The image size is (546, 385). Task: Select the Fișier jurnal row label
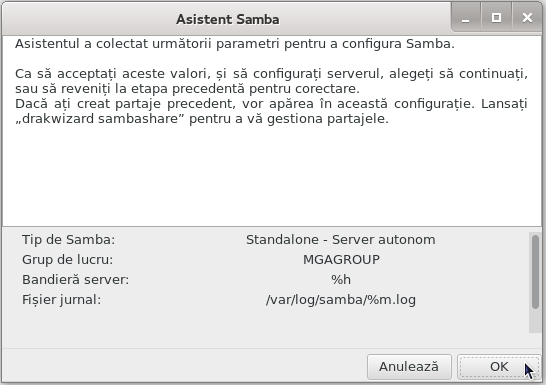pos(61,300)
